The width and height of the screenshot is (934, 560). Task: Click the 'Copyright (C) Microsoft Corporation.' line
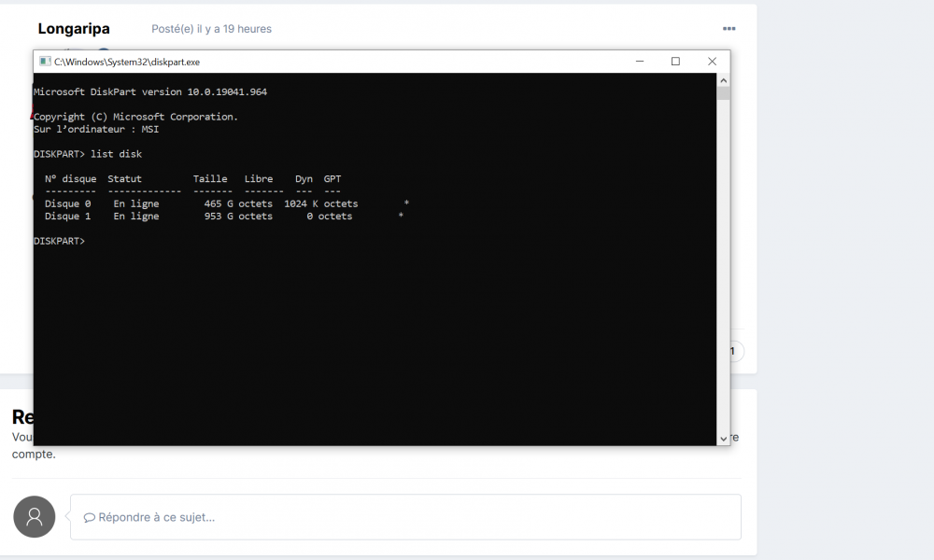click(x=135, y=117)
